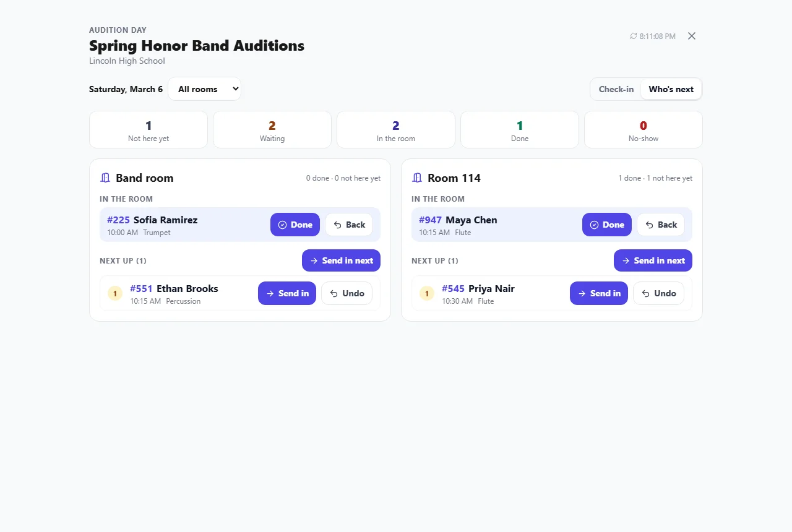This screenshot has width=792, height=532.
Task: Undo check-in for Ethan Brooks
Action: 346,293
